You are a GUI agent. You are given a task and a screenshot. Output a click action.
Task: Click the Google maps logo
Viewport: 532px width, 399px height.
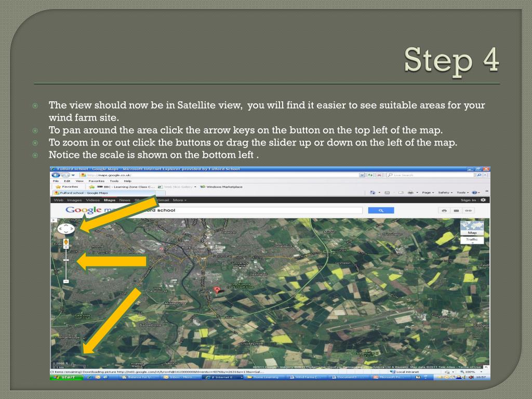[88, 210]
